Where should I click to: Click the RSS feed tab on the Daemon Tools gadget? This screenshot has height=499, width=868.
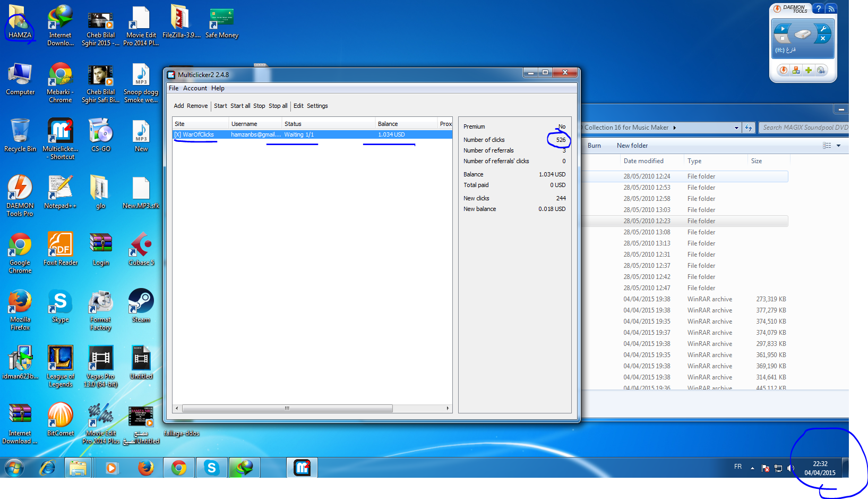point(831,9)
